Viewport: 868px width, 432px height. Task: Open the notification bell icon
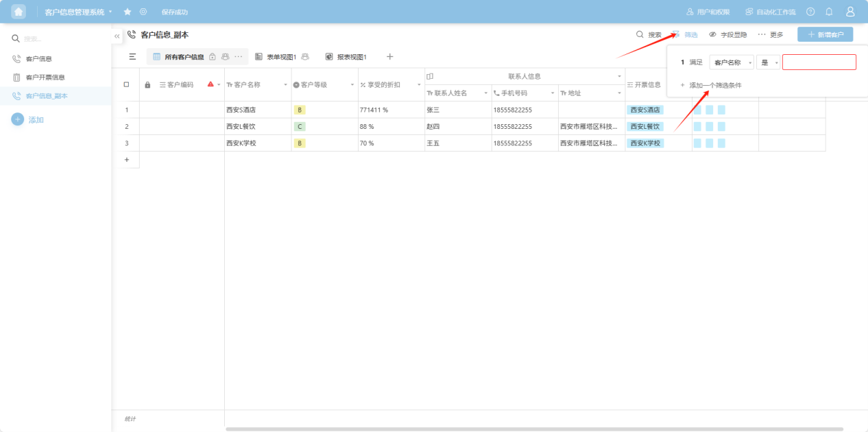click(x=829, y=12)
